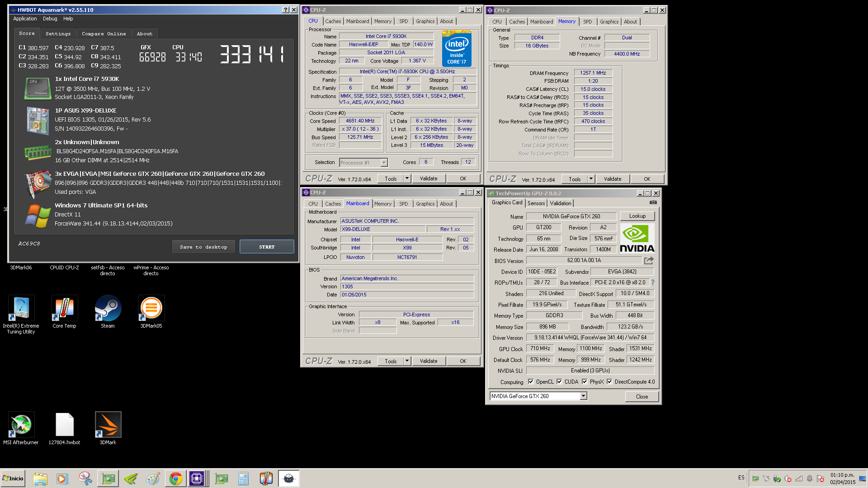Screen dimensions: 868x488
Task: Click the network signal tray icon
Action: pyautogui.click(x=799, y=479)
